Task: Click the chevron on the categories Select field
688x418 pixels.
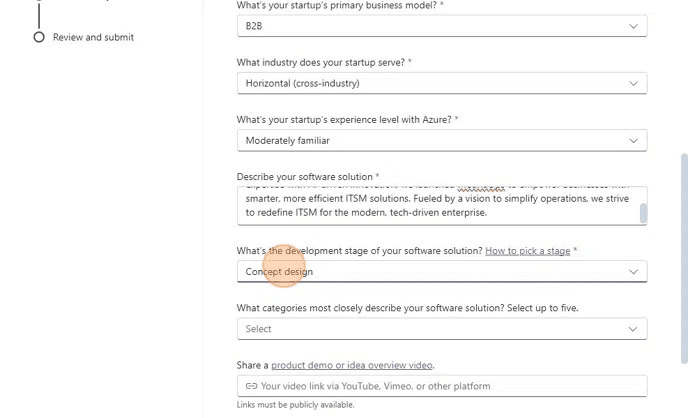Action: [633, 329]
